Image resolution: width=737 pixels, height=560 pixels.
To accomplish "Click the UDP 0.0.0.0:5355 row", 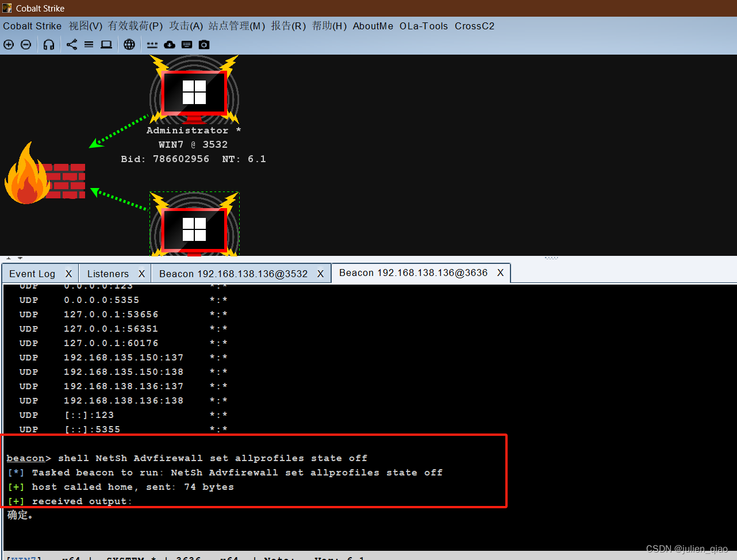I will (123, 300).
